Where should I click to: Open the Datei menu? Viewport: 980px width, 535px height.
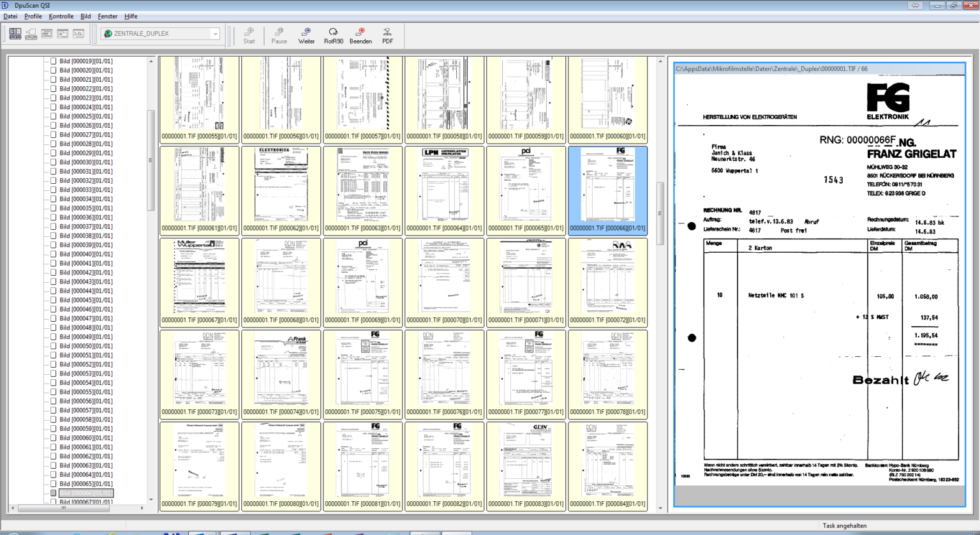point(11,16)
